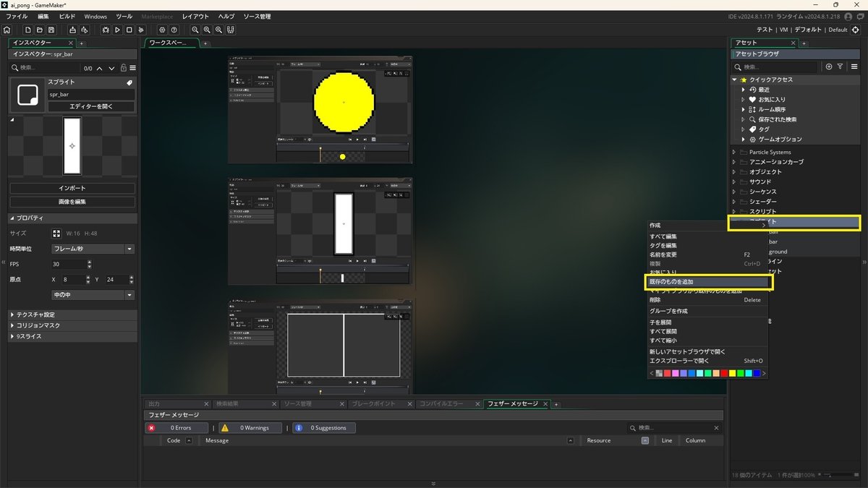Run the game with the Play icon
Viewport: 868px width, 488px height.
point(117,30)
